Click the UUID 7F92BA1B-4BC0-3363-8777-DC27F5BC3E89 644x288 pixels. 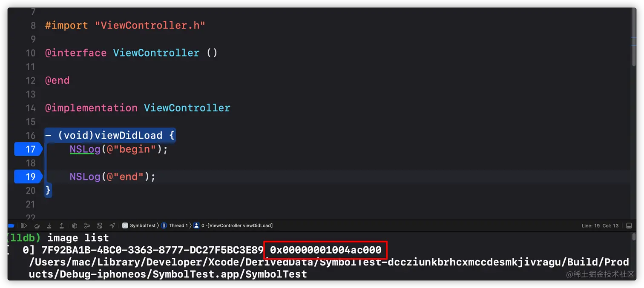(x=152, y=250)
